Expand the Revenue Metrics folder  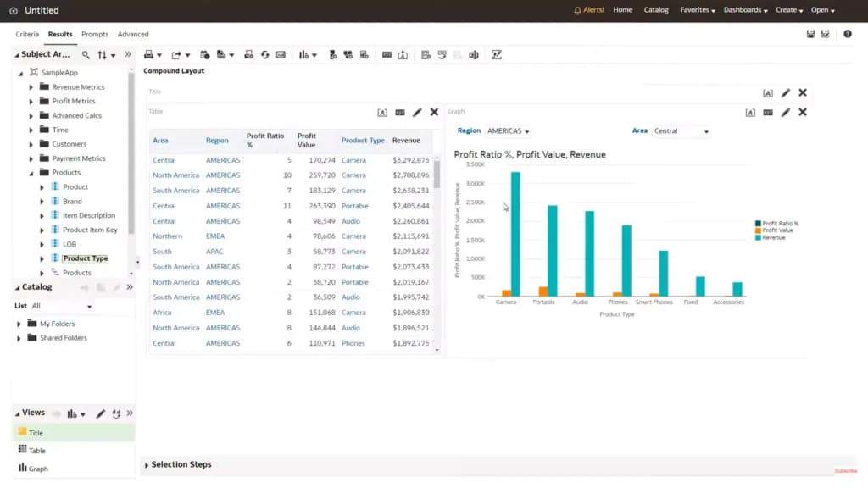(31, 87)
